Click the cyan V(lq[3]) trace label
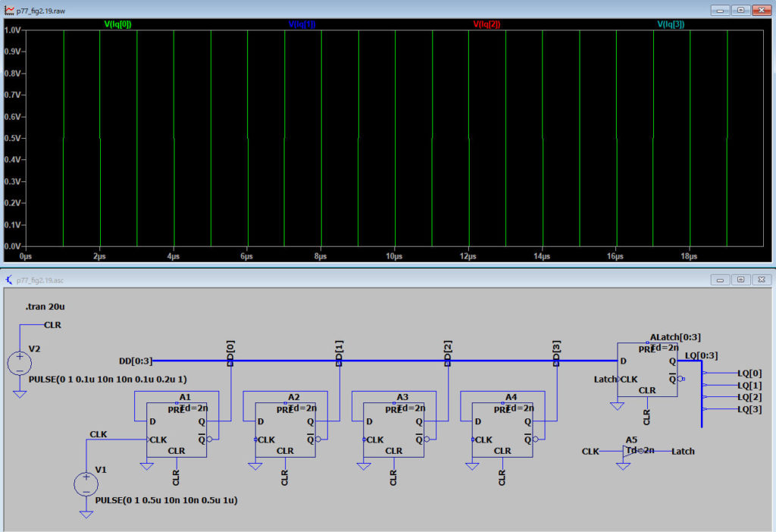The height and width of the screenshot is (532, 776). tap(670, 24)
